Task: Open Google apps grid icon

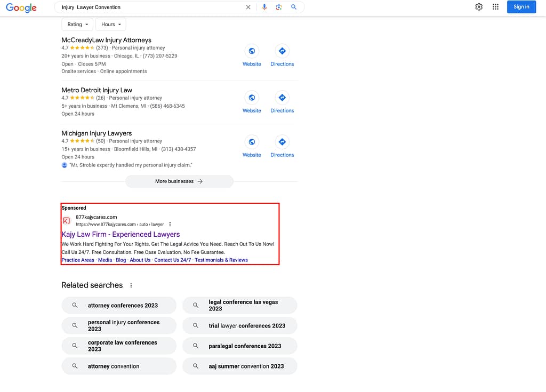Action: coord(495,7)
